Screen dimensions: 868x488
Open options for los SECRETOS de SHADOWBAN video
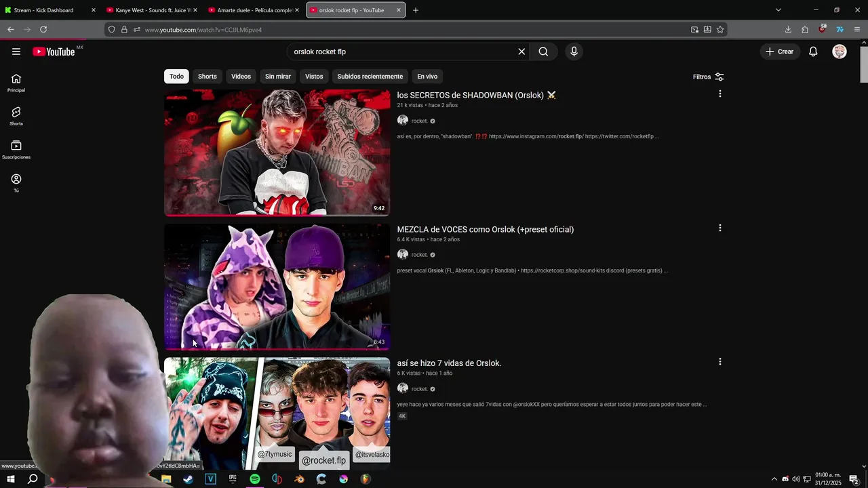click(719, 94)
